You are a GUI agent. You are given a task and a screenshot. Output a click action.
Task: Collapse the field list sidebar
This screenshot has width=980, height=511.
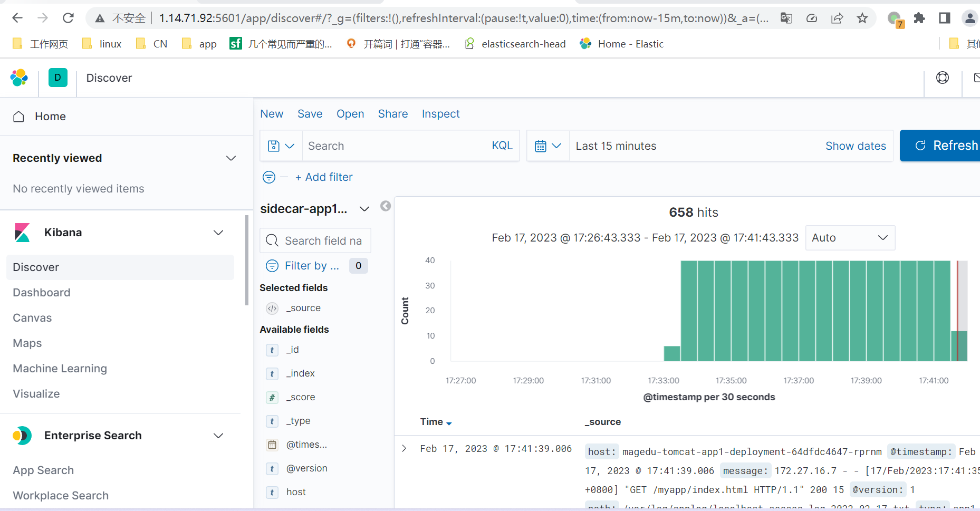pos(386,206)
